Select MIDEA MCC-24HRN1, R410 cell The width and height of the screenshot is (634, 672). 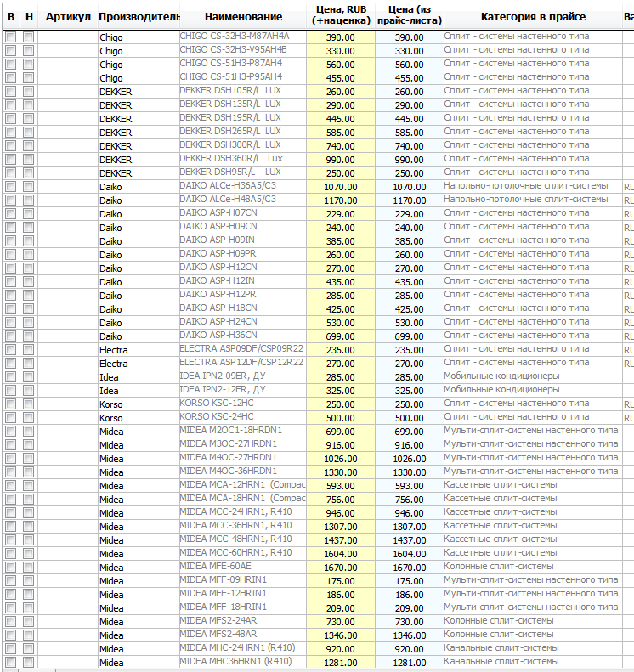pyautogui.click(x=243, y=513)
